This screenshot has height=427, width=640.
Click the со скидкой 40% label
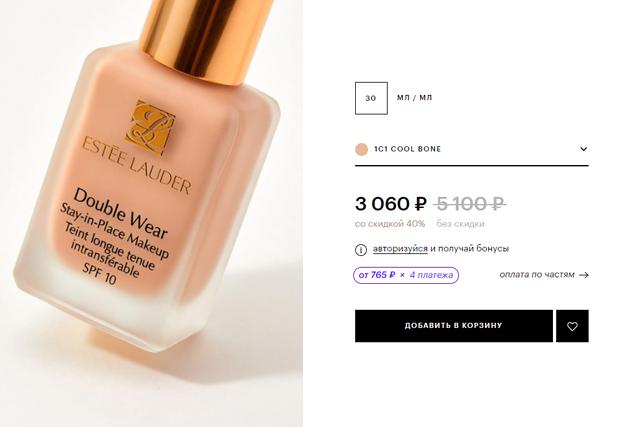coord(390,224)
